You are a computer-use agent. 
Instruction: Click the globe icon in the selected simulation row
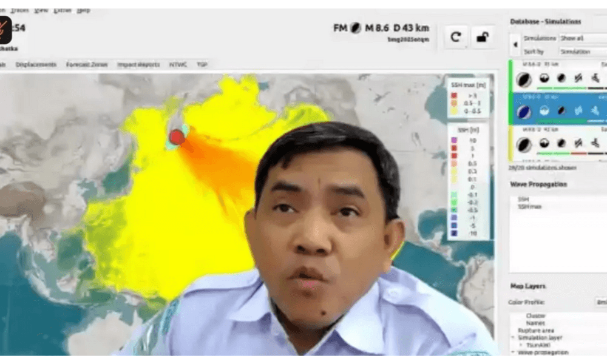(x=544, y=110)
